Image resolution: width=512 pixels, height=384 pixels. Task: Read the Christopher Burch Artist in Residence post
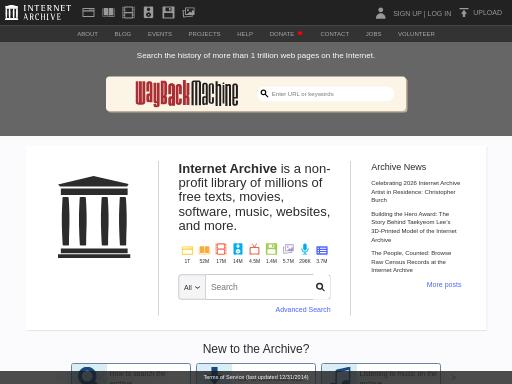[415, 192]
